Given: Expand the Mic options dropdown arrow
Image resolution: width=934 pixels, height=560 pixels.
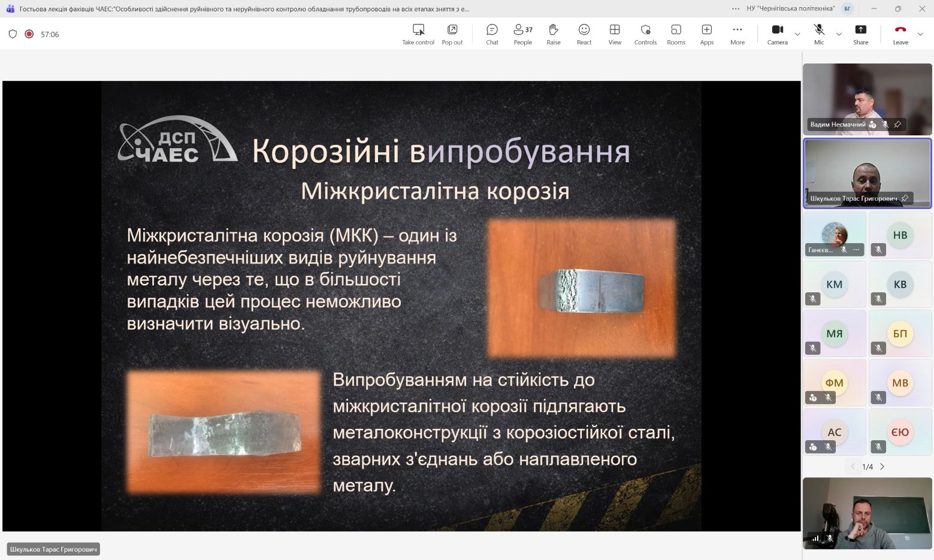Looking at the screenshot, I should click(839, 34).
